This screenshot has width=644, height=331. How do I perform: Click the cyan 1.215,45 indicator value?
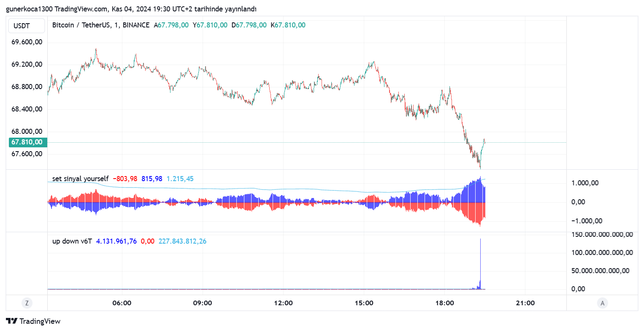click(180, 179)
